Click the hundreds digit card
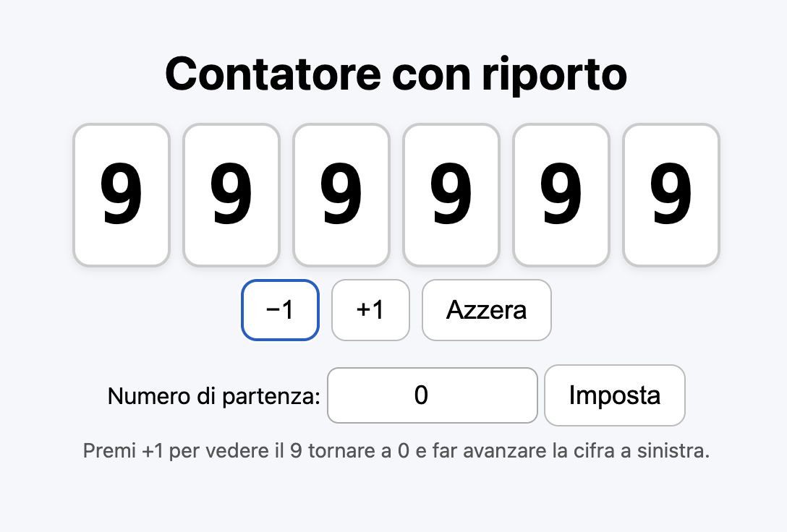Screen dimensions: 787x532 [451, 195]
